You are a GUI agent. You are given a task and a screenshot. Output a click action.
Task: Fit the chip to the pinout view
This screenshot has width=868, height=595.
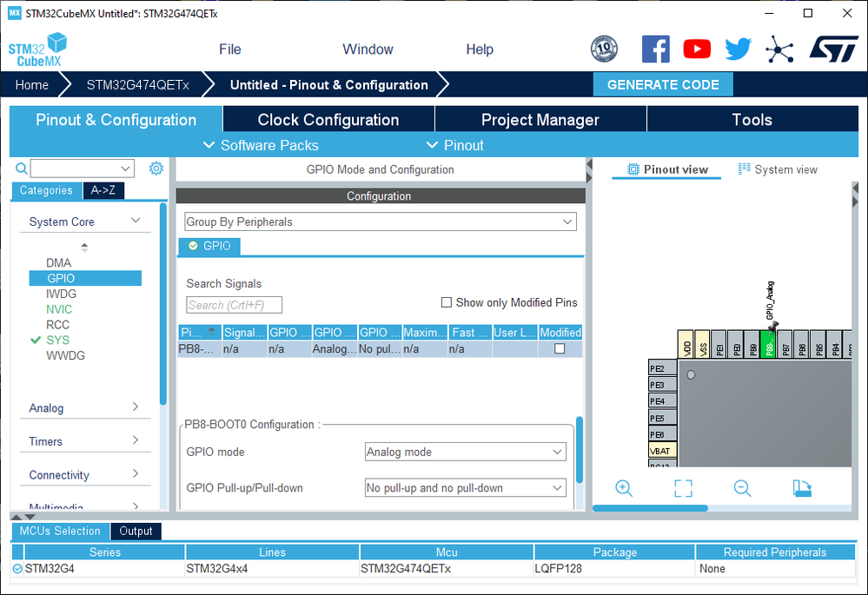coord(683,488)
